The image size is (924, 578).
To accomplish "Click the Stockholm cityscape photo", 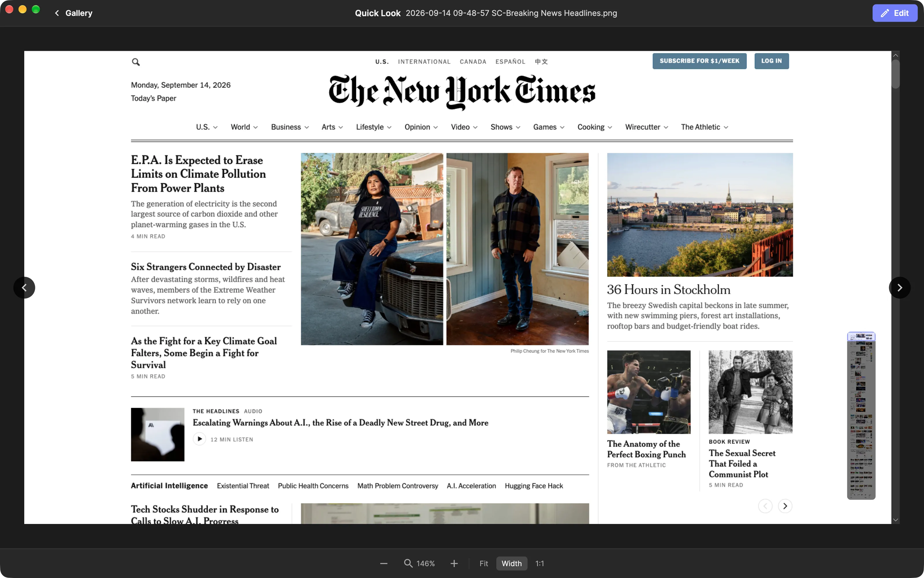I will pos(700,215).
